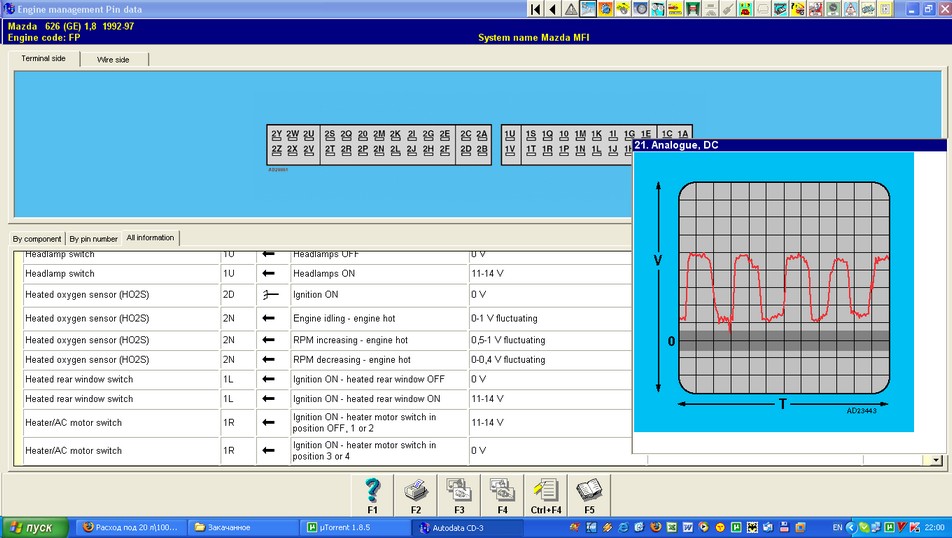
Task: Select pin 2N on the connector diagram
Action: [x=379, y=149]
